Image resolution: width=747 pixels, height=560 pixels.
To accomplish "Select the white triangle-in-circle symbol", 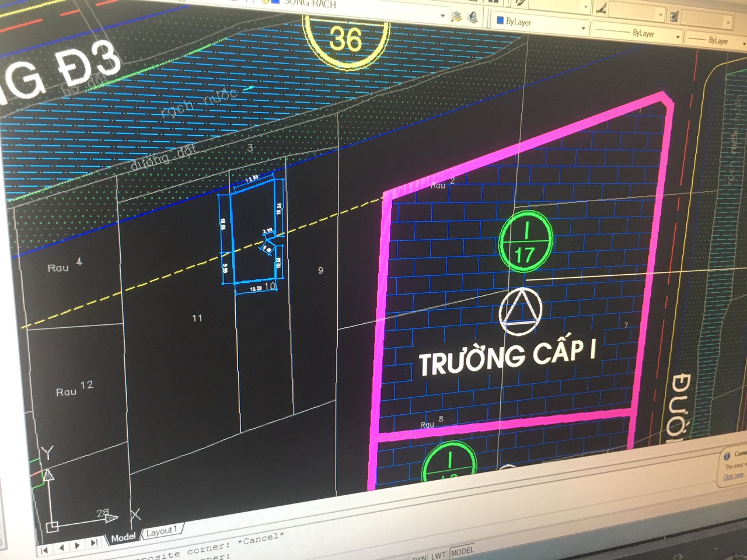I will tap(521, 311).
